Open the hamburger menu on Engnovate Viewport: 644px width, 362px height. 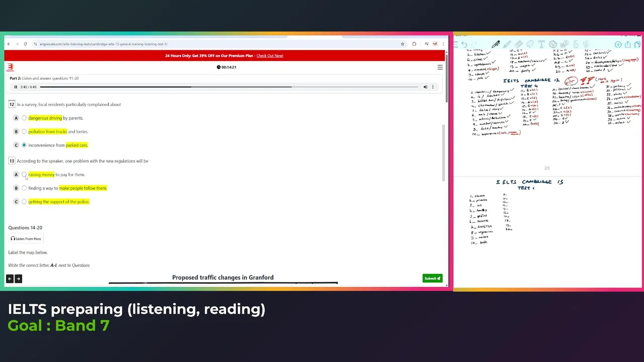coord(440,67)
